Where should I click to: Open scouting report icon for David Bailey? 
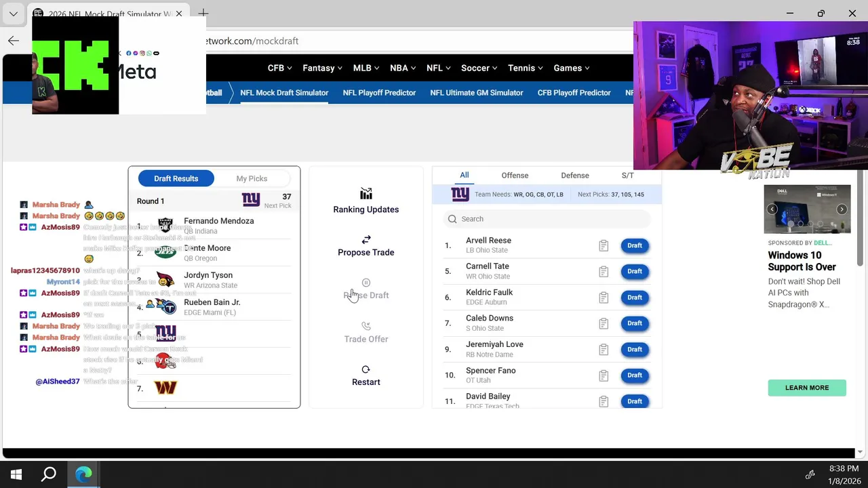(604, 401)
